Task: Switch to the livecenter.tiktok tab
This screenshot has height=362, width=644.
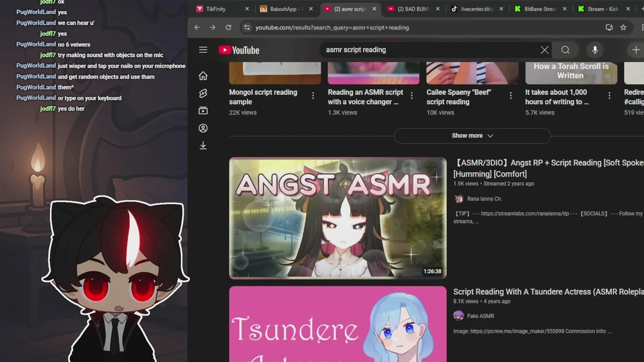Action: pyautogui.click(x=472, y=9)
